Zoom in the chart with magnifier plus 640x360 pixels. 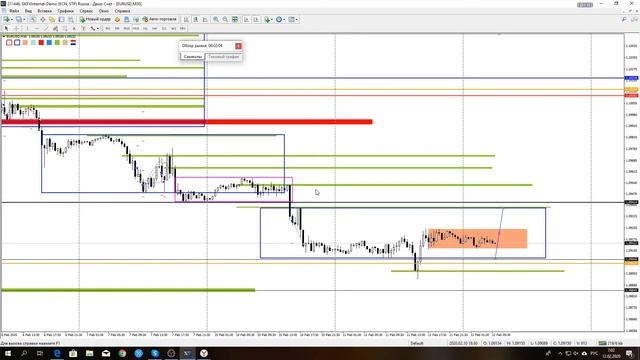(216, 19)
